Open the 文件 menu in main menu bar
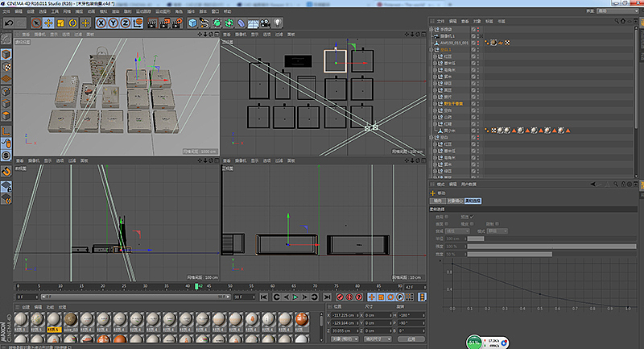644x349 pixels. pyautogui.click(x=6, y=11)
